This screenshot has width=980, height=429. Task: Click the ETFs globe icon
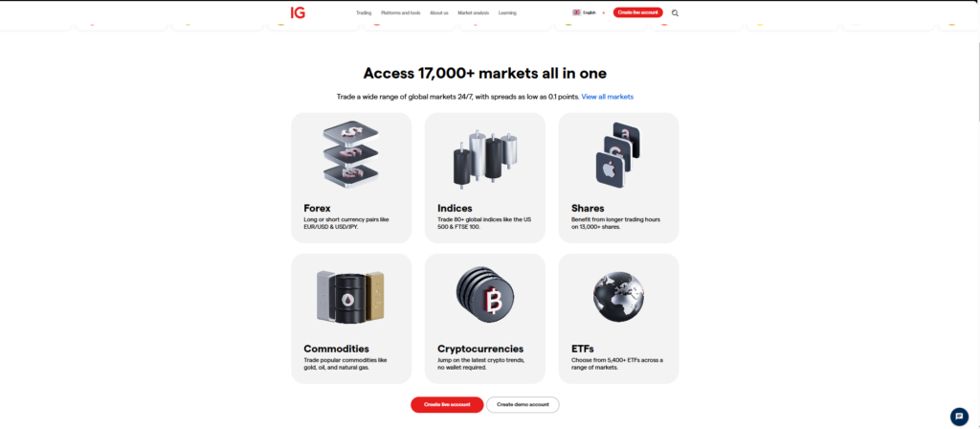point(618,297)
